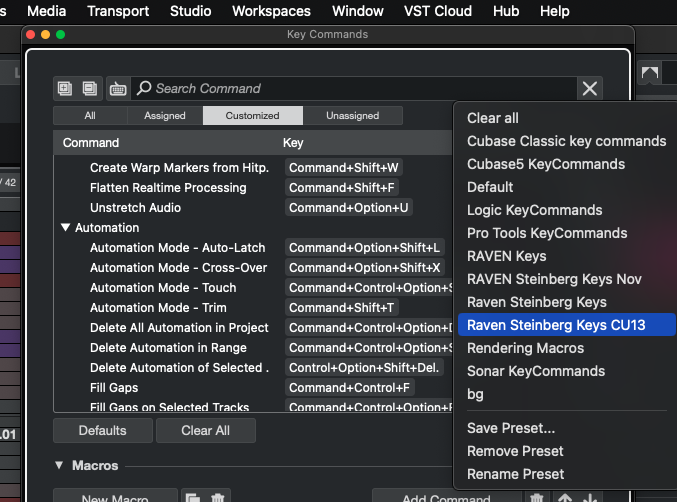Click the delete macro trash icon
Screen dimensions: 677x502
click(x=218, y=496)
